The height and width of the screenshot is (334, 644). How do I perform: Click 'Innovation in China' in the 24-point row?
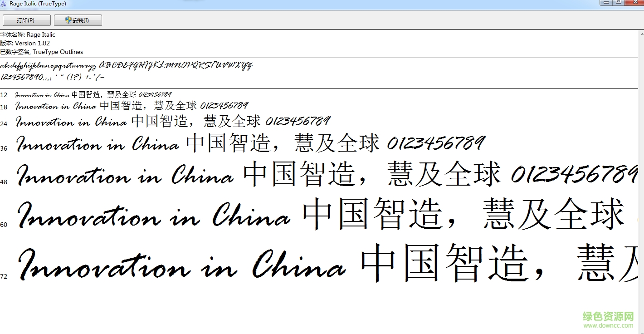click(x=71, y=122)
